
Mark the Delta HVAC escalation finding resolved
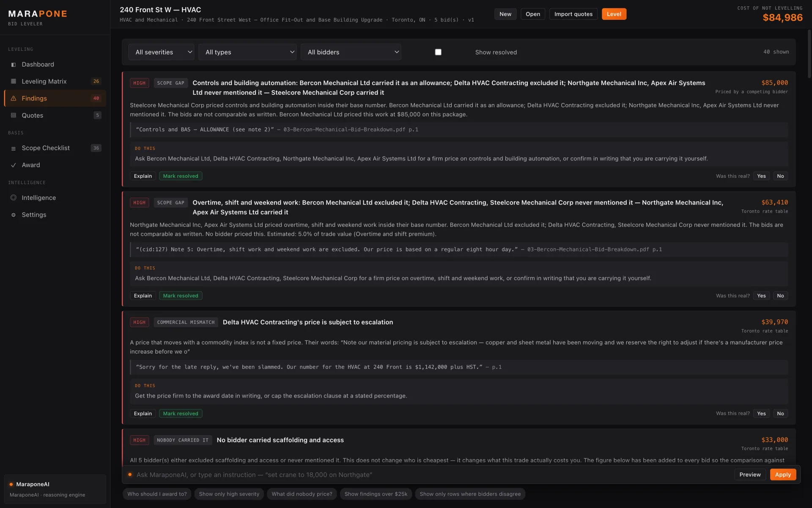pyautogui.click(x=181, y=414)
